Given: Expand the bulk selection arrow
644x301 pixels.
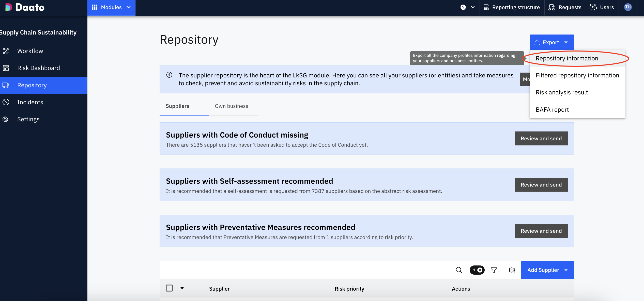Looking at the screenshot, I should click(x=182, y=288).
